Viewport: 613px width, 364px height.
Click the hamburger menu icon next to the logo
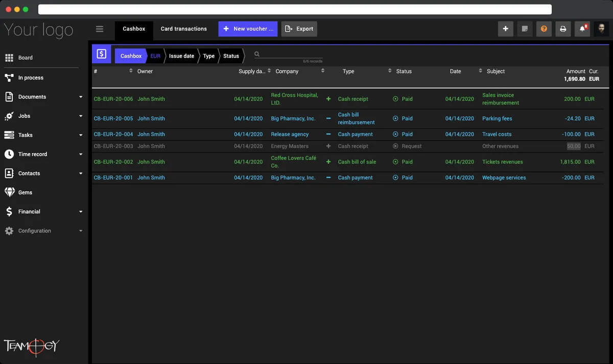point(100,29)
